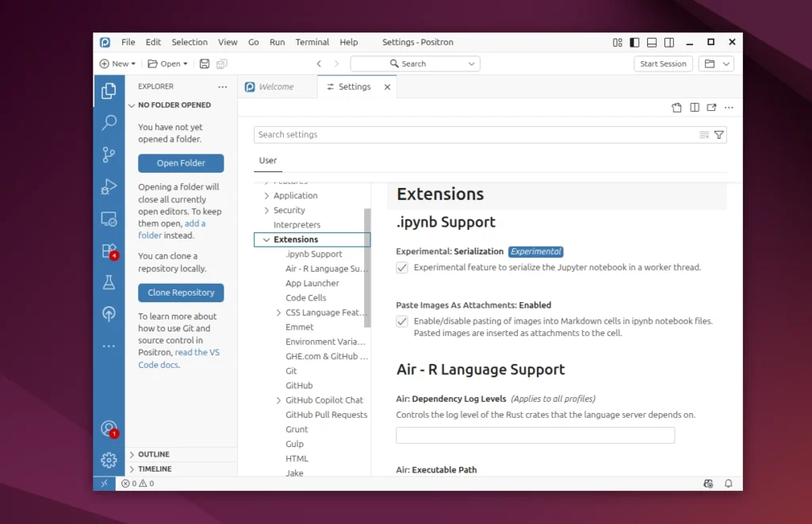Click the Search settings input field
This screenshot has width=812, height=524.
[476, 135]
